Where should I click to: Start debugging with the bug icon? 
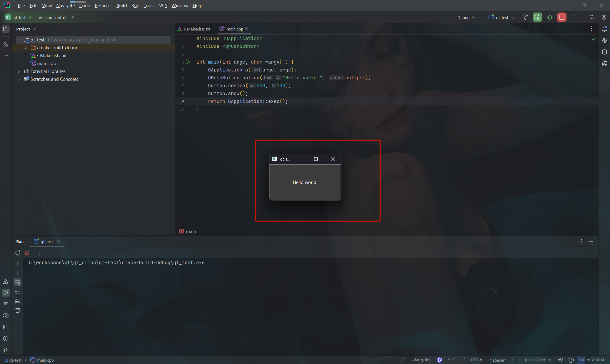(x=549, y=17)
